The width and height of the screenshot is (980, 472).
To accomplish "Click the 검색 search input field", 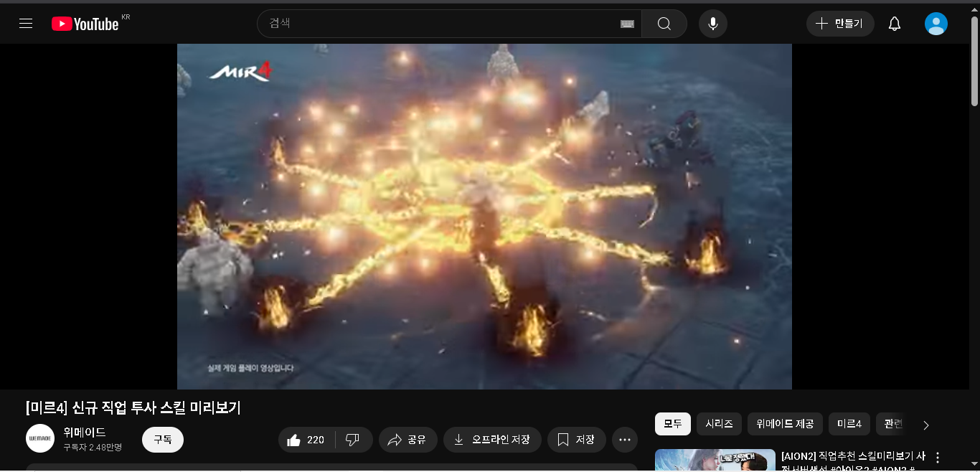I will click(x=438, y=24).
